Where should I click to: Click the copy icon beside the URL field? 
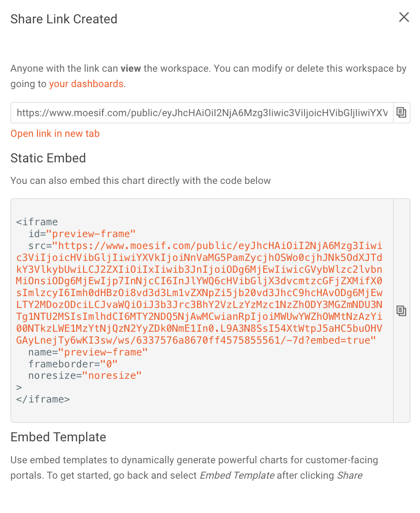(401, 113)
